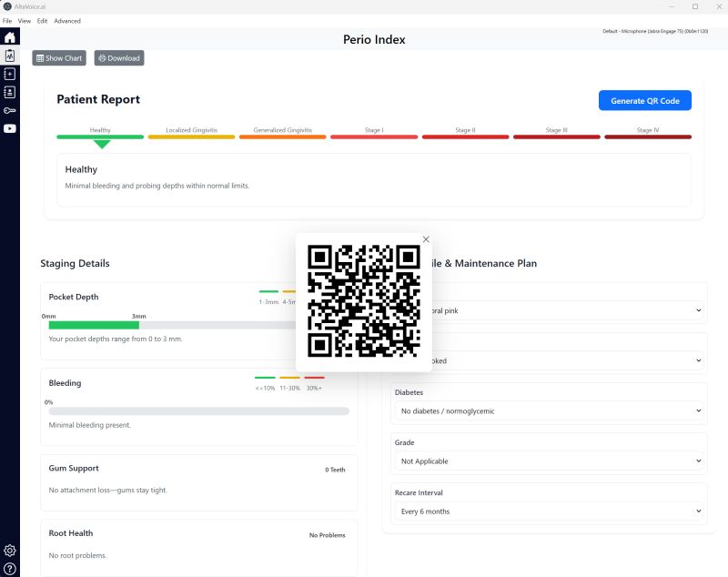Select the Stage III bar
Screen dimensions: 728x577
tap(557, 137)
